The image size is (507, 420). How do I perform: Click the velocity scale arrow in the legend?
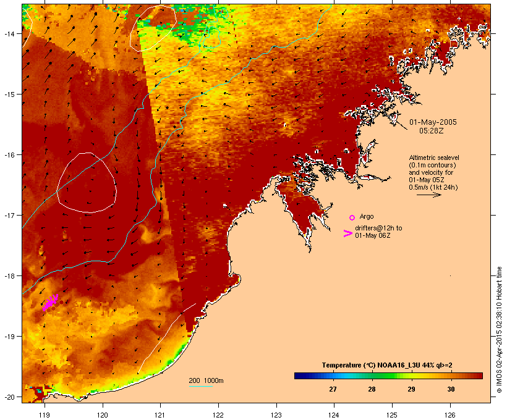pyautogui.click(x=429, y=195)
